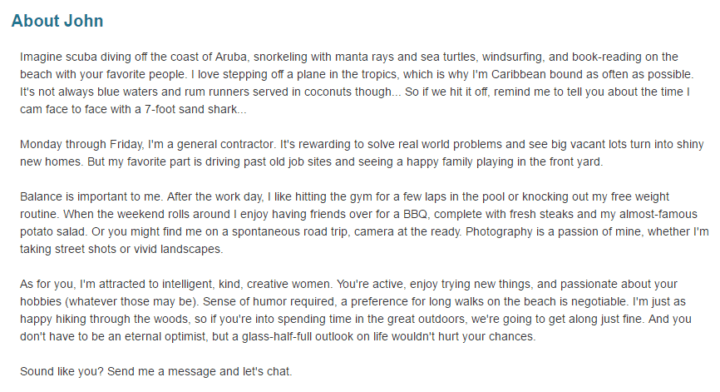Click the sentence Balance is important to me
720x392 pixels.
click(91, 196)
